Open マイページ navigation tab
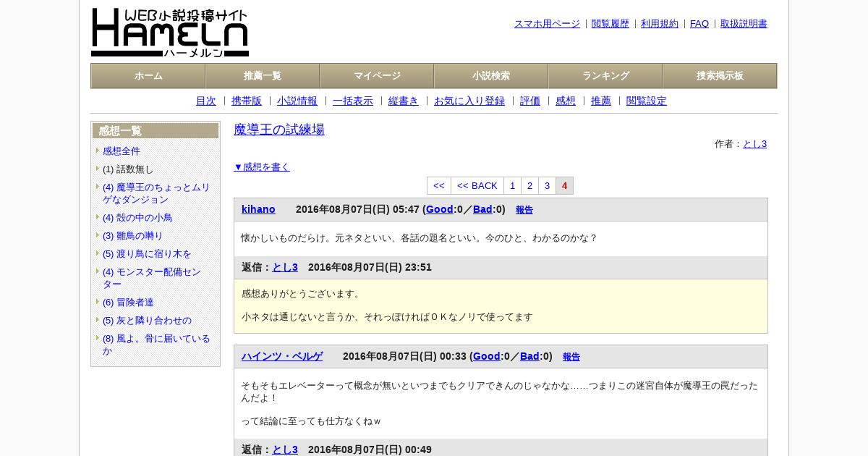The image size is (868, 456). tap(377, 76)
